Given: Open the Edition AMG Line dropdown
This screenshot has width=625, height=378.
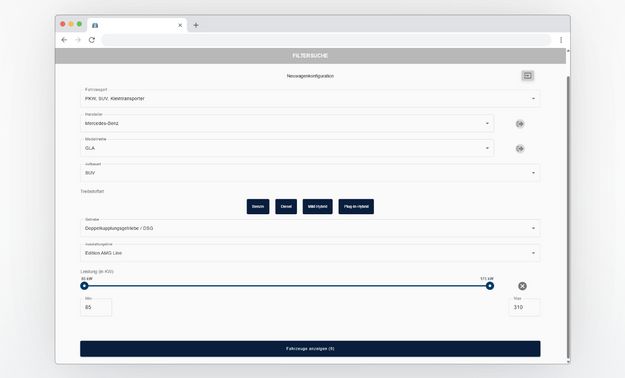Looking at the screenshot, I should pos(310,253).
